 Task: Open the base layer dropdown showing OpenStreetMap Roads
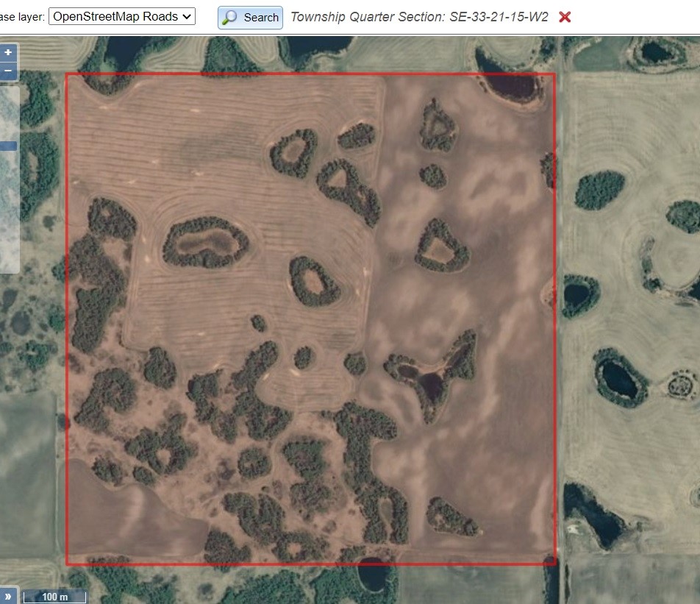pyautogui.click(x=122, y=16)
